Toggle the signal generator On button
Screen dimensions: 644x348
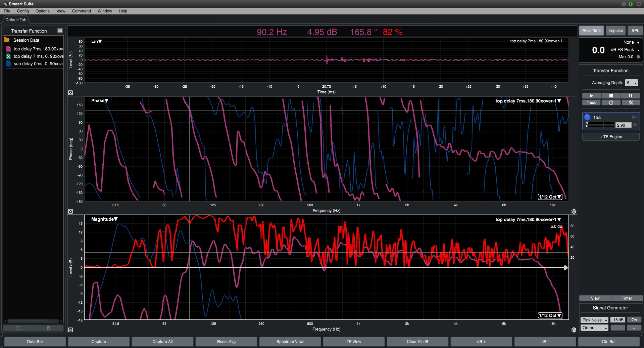634,320
